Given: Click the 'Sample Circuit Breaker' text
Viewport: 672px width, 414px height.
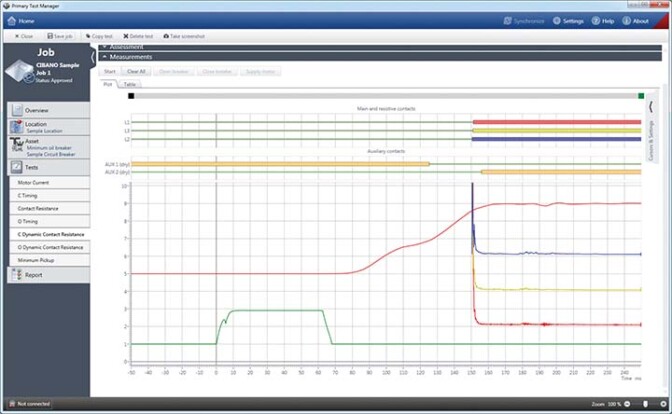Looking at the screenshot, I should [x=51, y=154].
